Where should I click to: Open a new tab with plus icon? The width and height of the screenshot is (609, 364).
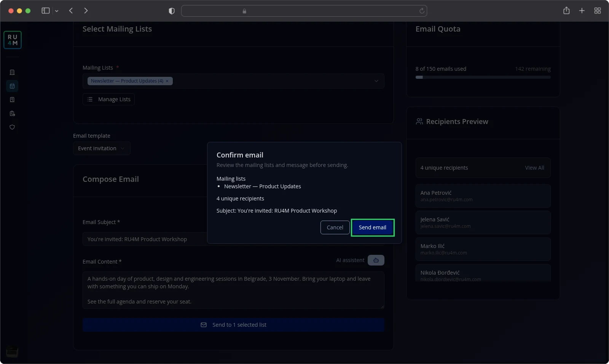coord(582,11)
